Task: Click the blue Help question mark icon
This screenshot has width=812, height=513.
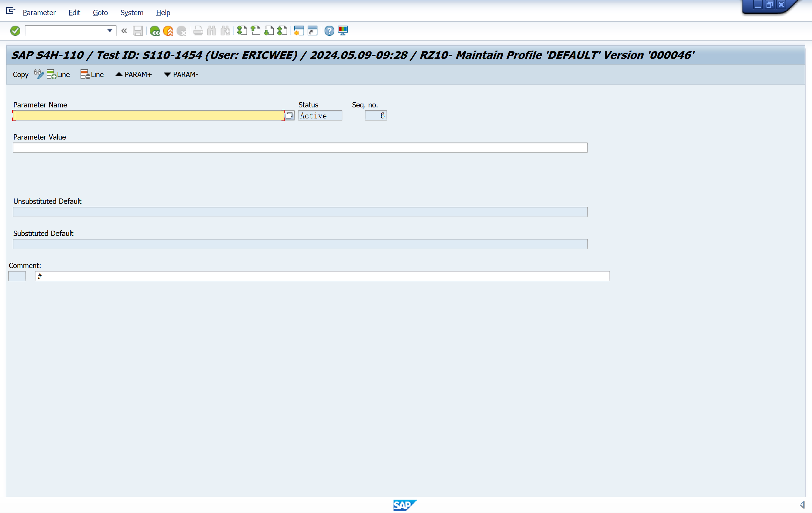Action: tap(329, 31)
